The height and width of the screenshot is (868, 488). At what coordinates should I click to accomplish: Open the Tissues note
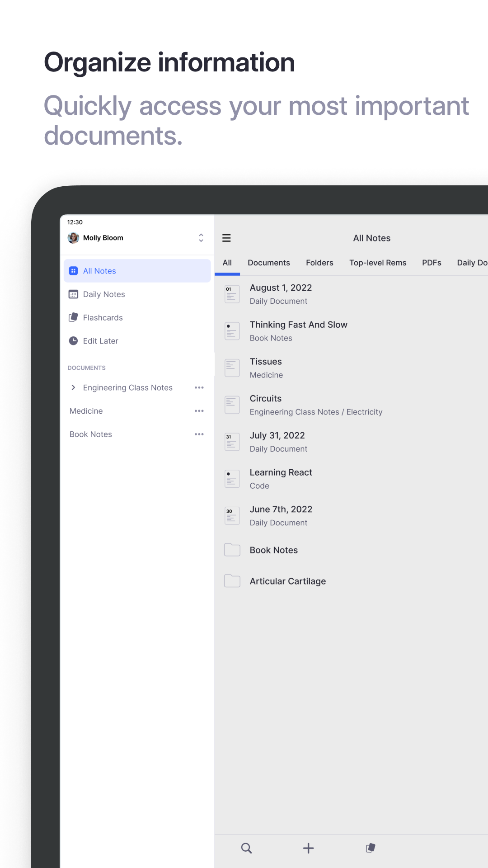tap(351, 368)
